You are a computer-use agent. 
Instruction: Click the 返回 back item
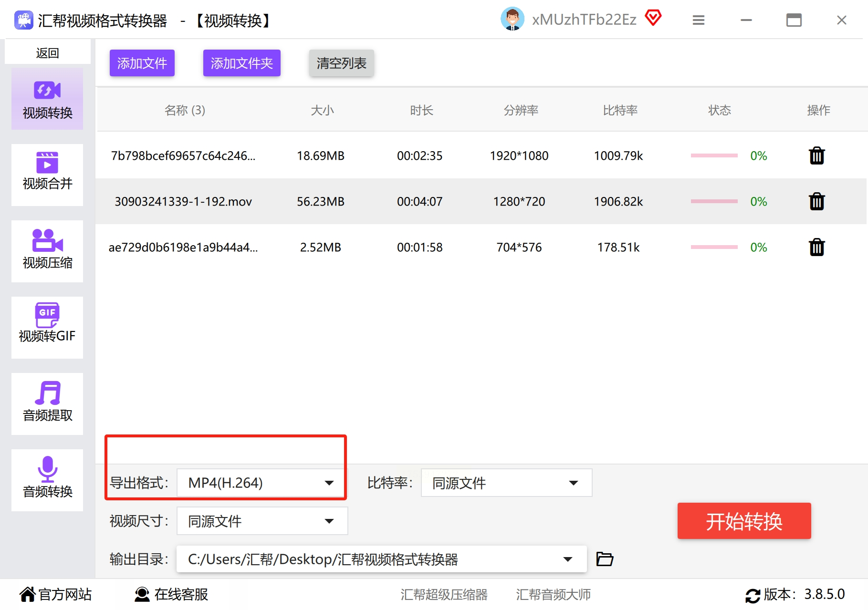pos(47,52)
